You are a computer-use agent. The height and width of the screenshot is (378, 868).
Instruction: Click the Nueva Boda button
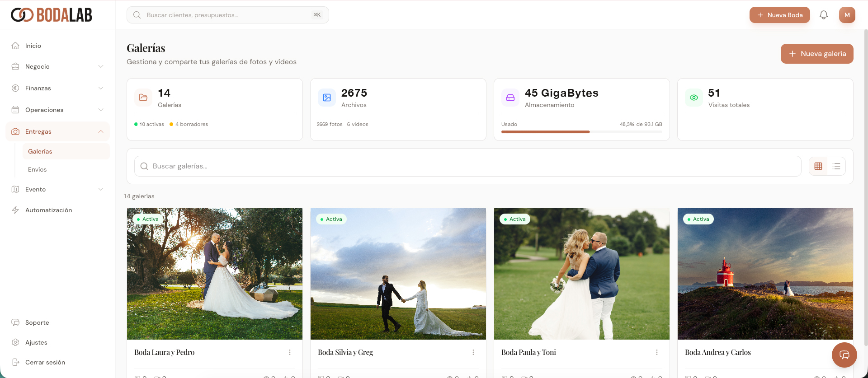click(779, 15)
